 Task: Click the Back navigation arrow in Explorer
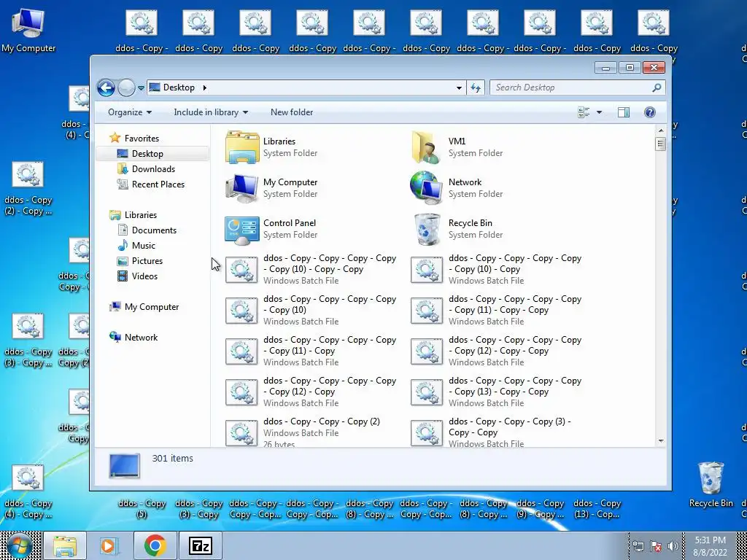106,87
